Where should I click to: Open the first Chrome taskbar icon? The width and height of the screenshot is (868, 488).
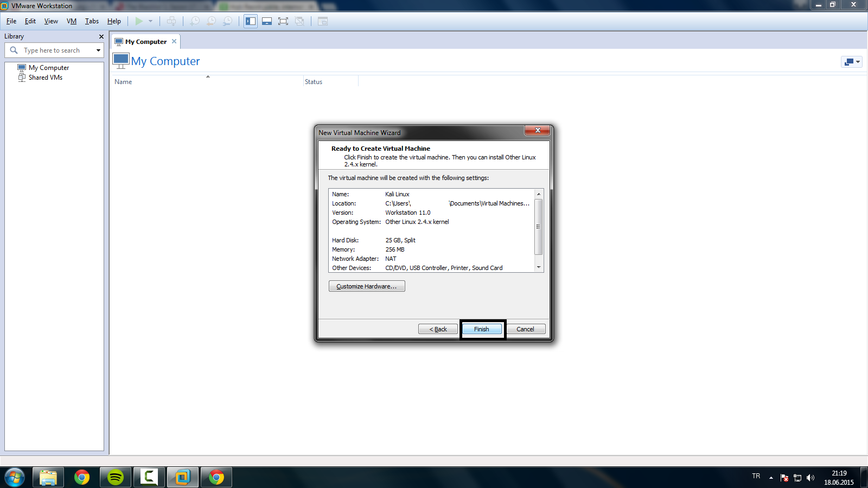pyautogui.click(x=82, y=477)
